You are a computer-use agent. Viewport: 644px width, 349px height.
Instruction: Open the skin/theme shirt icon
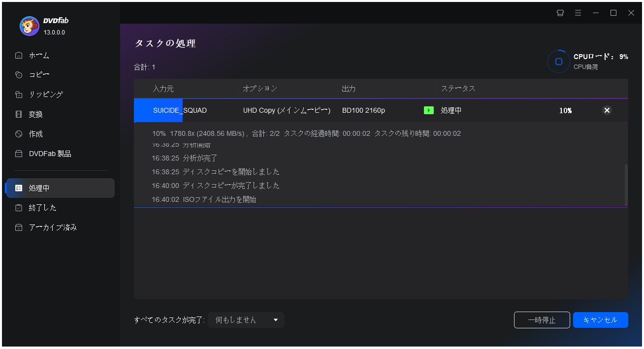pos(560,13)
